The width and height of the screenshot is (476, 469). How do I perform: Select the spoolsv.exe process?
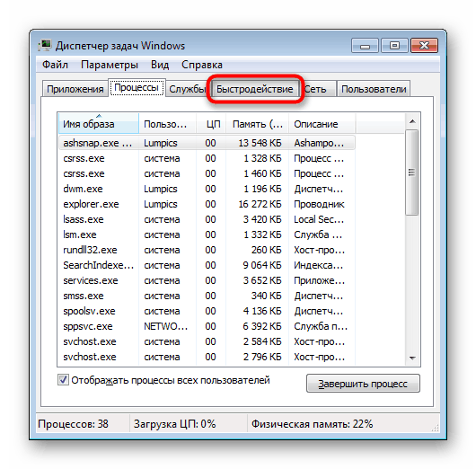(x=207, y=311)
